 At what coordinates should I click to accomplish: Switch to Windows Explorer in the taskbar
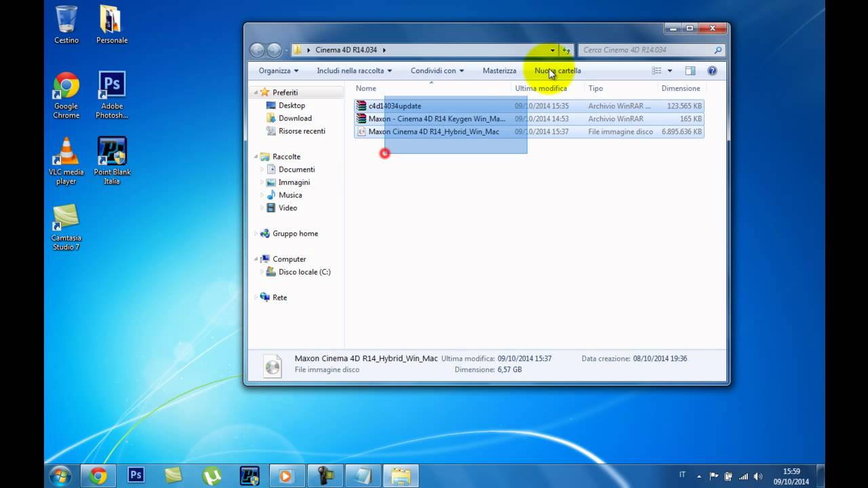tap(400, 476)
